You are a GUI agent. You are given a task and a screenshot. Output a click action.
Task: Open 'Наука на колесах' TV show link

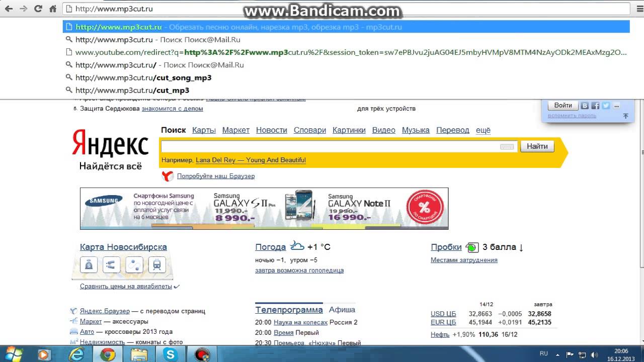[300, 322]
